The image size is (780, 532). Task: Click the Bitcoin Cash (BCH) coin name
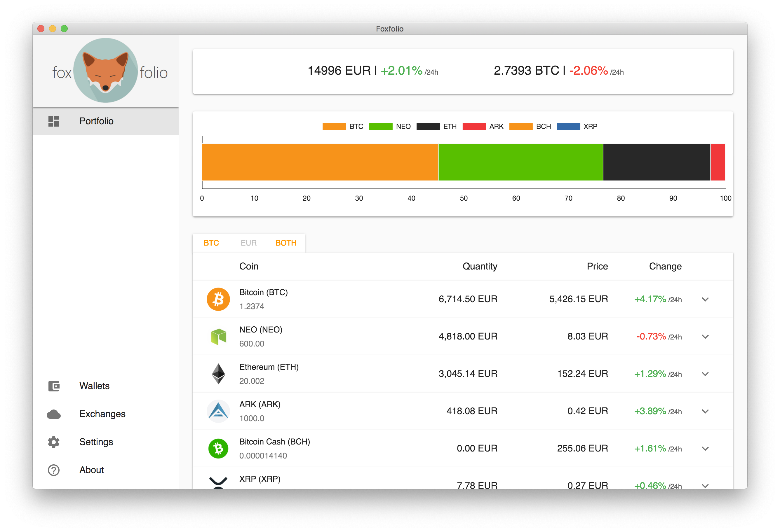pos(274,442)
